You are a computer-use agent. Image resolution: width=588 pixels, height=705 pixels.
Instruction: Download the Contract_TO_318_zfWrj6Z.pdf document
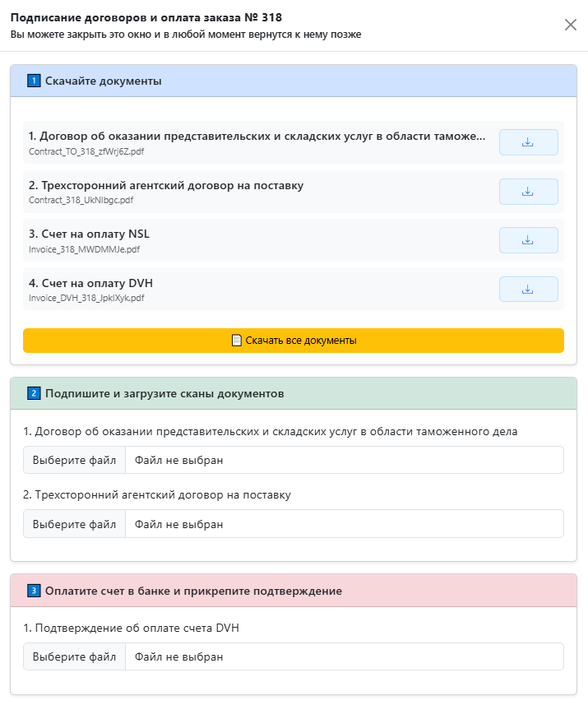pos(528,141)
